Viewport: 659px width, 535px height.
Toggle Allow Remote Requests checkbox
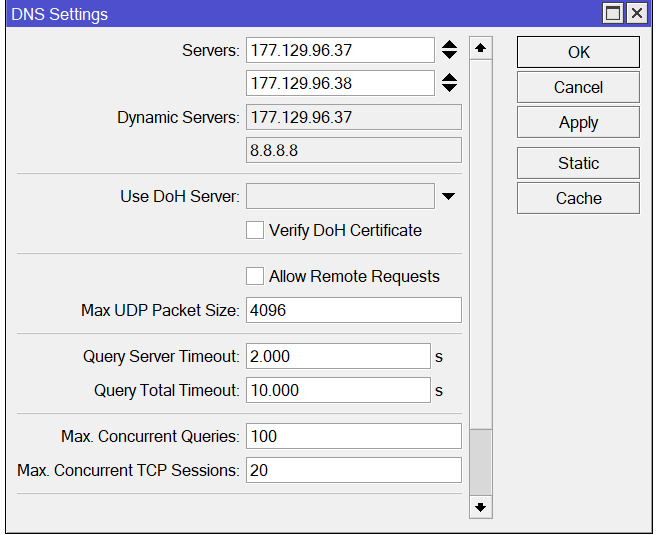pyautogui.click(x=255, y=276)
